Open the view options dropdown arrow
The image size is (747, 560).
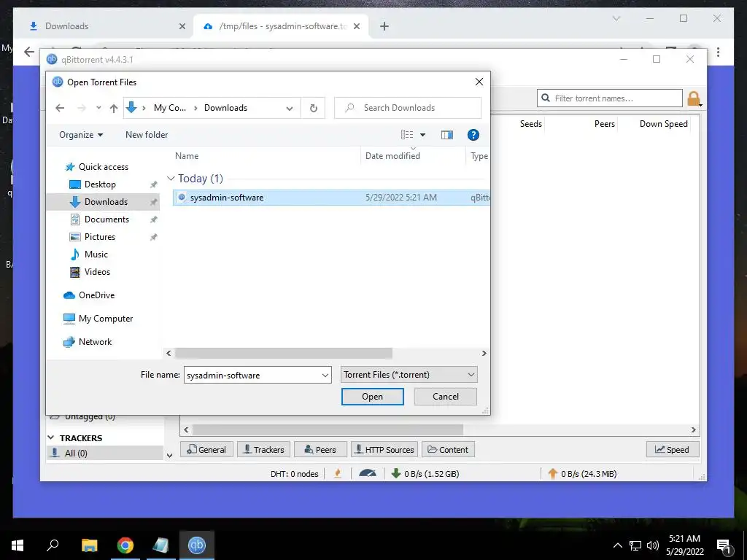point(422,135)
